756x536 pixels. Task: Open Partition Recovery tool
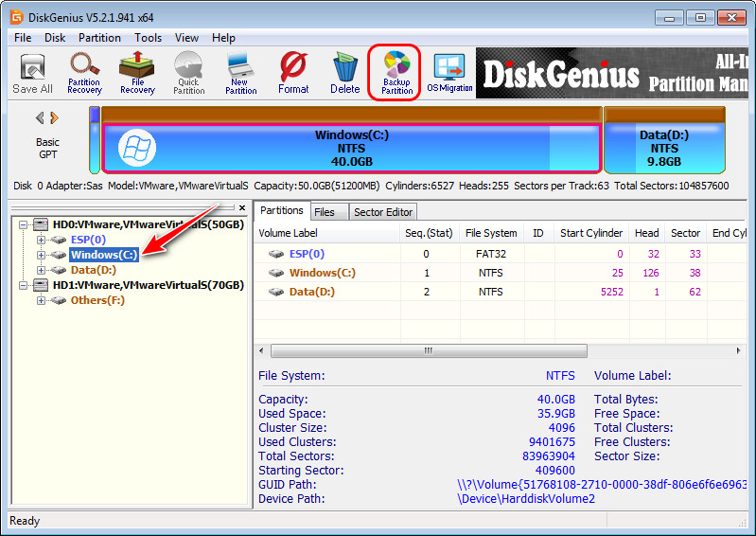pos(84,73)
